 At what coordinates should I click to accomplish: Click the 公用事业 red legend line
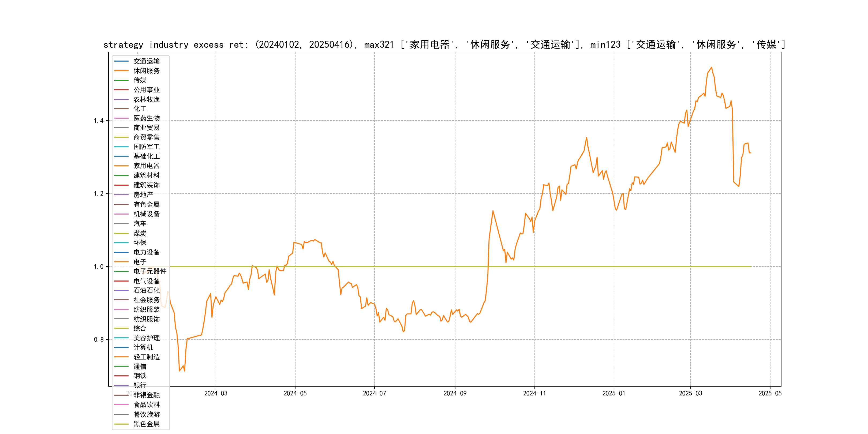point(121,90)
